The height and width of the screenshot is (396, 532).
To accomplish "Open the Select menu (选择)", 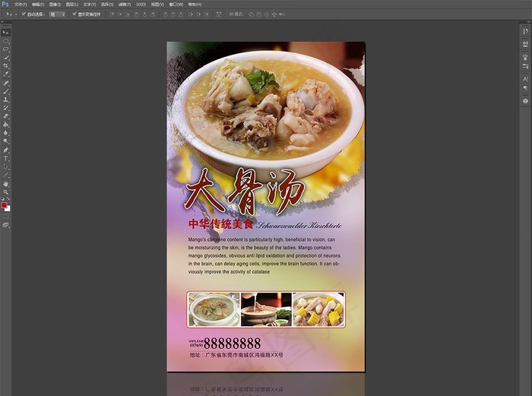I will (x=107, y=5).
